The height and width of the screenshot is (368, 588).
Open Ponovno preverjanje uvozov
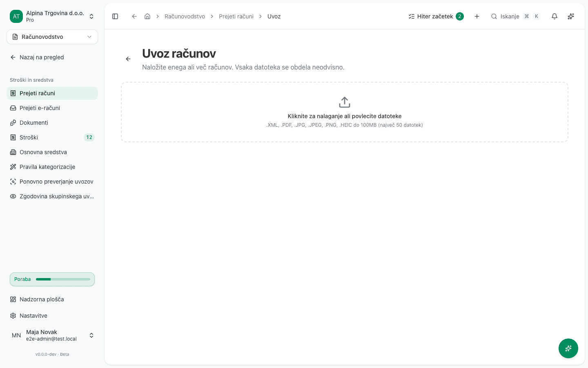52,182
